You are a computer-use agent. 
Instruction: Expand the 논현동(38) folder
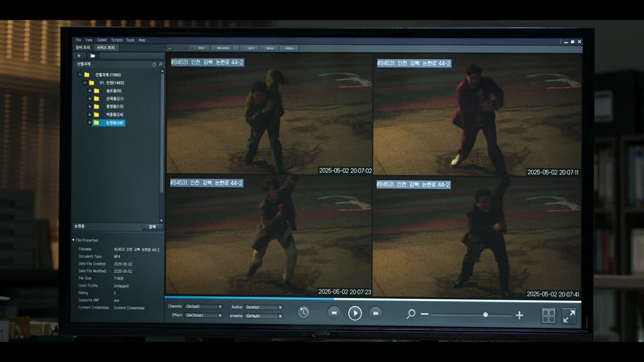pyautogui.click(x=90, y=123)
